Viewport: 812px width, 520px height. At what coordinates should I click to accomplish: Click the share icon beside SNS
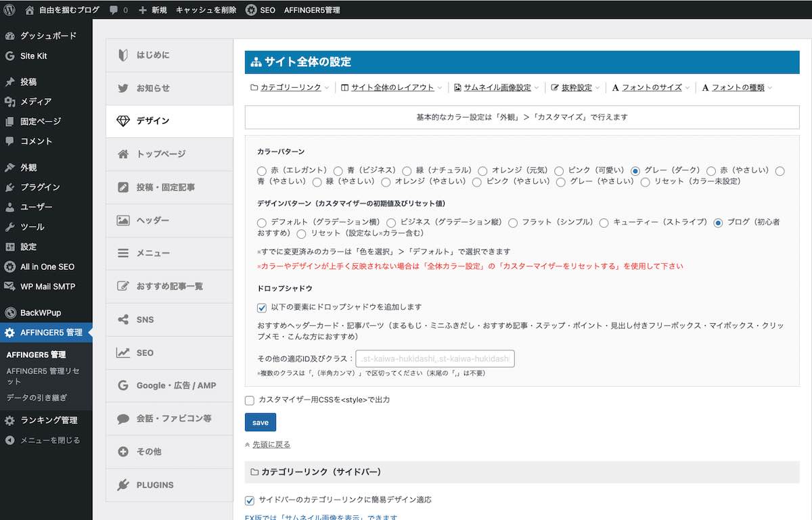click(x=122, y=320)
